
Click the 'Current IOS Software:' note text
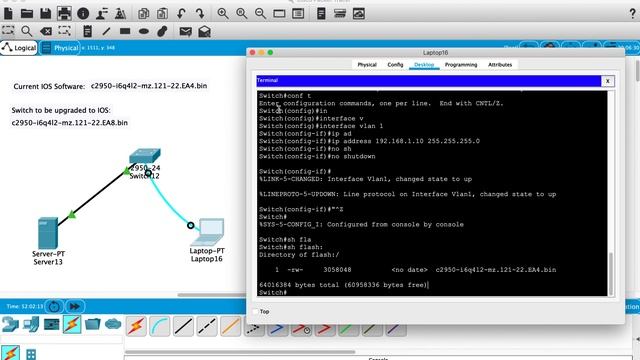[49, 87]
